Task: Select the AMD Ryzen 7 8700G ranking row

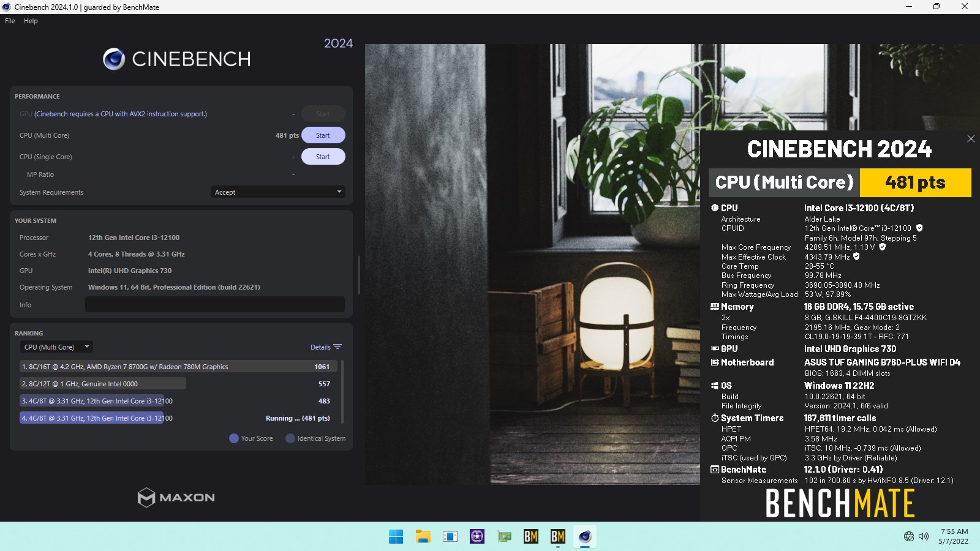Action: point(178,367)
